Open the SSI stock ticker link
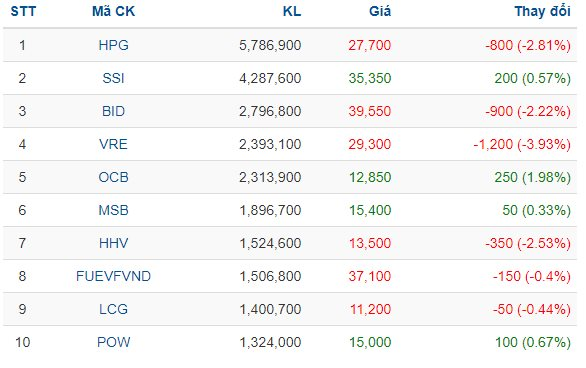This screenshot has height=368, width=586. [113, 78]
